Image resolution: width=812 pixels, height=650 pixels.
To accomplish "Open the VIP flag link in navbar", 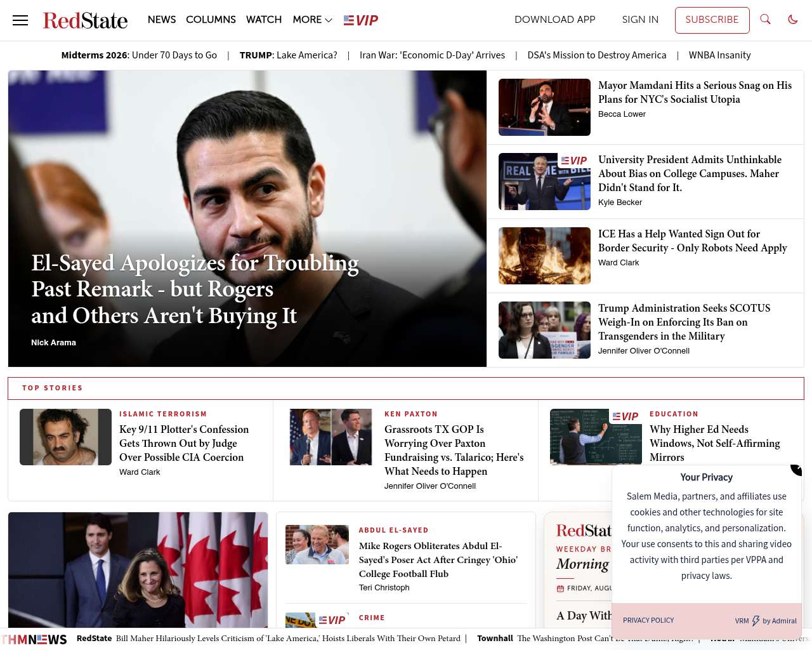I will tap(361, 20).
